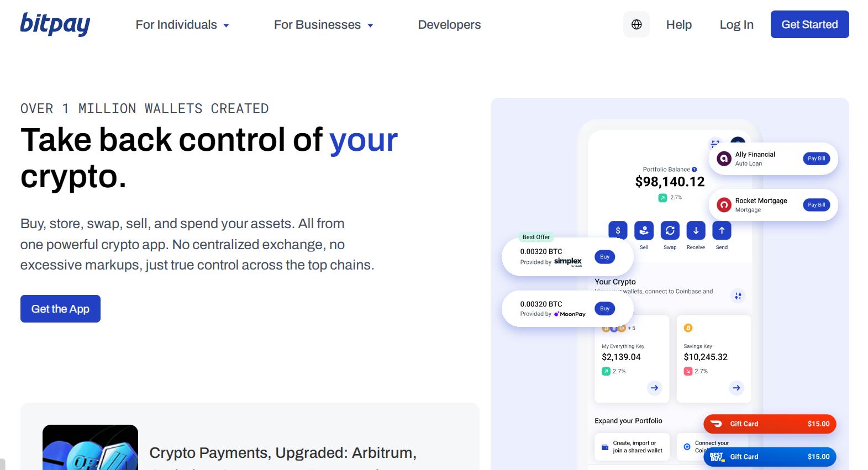Screen dimensions: 868x470
Task: Click the $2,139.04 wallet value
Action: click(x=621, y=357)
